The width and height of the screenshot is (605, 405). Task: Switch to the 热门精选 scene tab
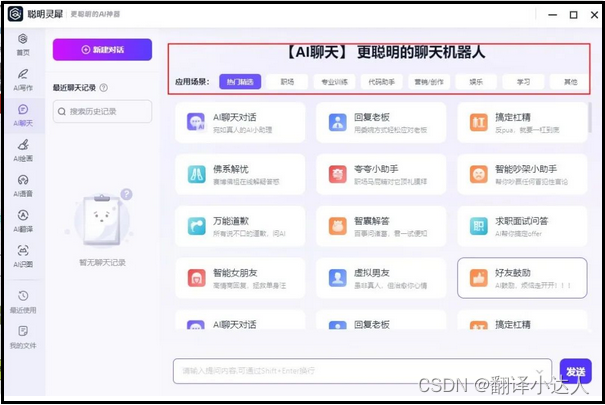click(x=240, y=82)
